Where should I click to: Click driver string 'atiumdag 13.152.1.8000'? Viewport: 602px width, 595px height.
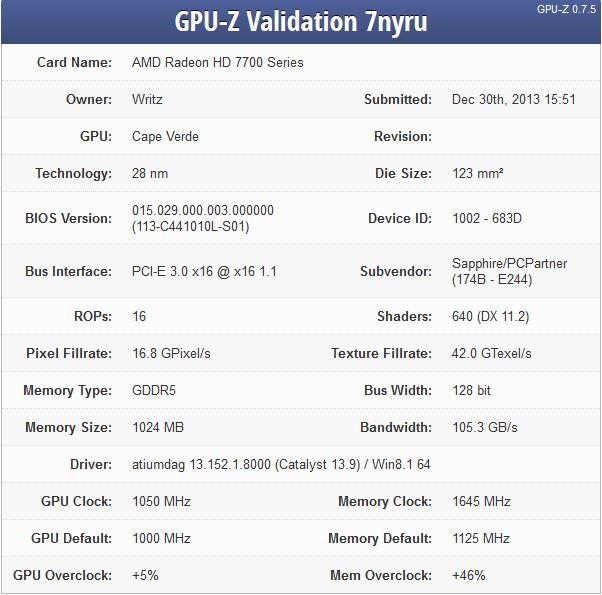201,464
